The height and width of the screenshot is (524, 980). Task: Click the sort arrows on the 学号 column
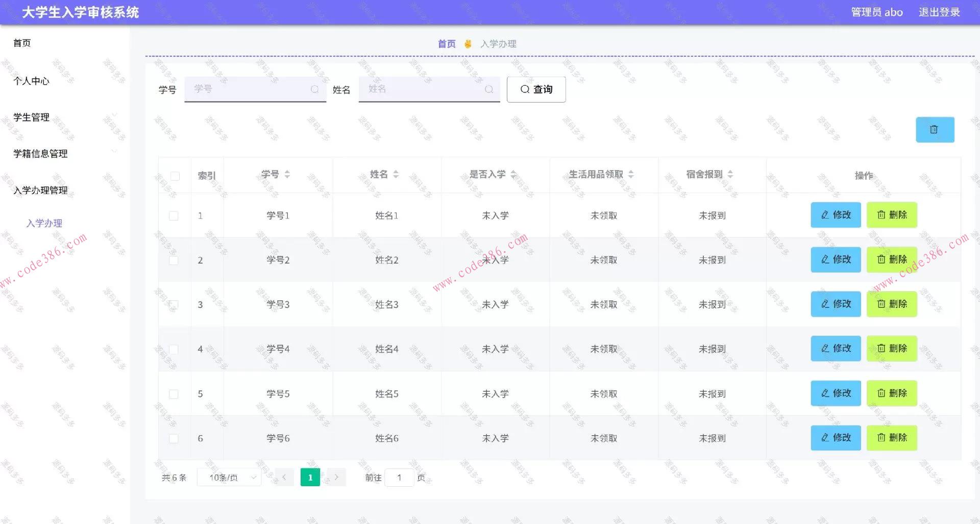coord(288,174)
